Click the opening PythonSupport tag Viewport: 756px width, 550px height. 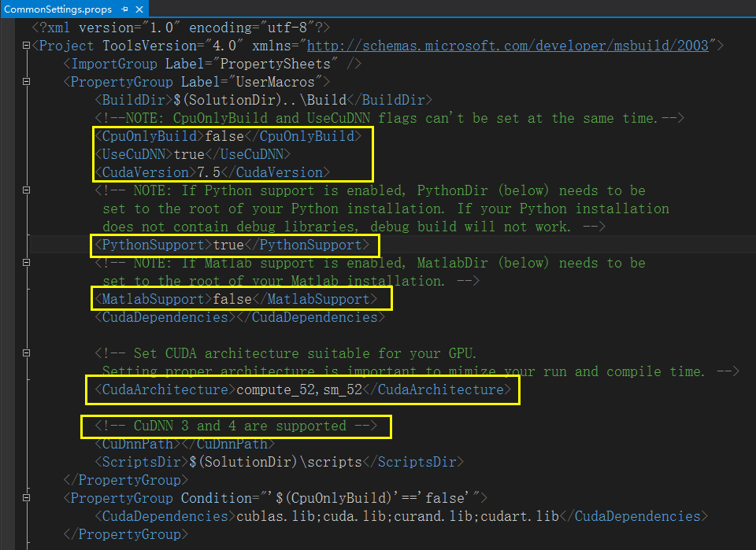click(x=154, y=245)
